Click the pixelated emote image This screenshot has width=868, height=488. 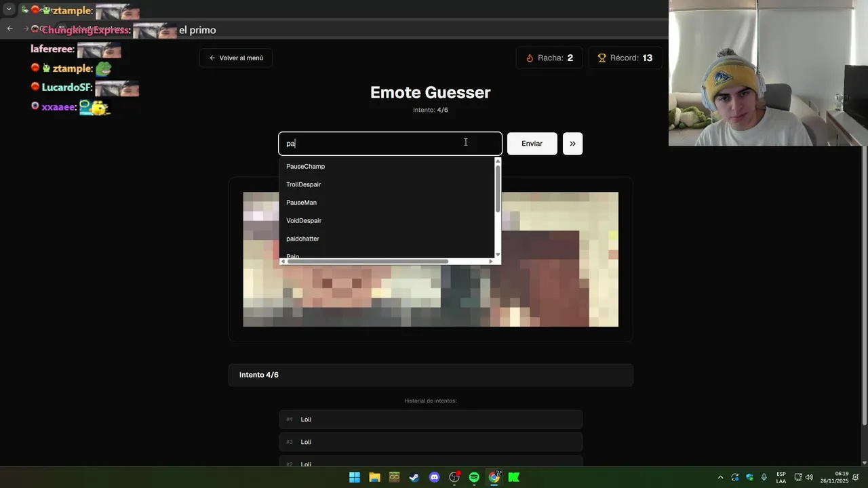(431, 259)
